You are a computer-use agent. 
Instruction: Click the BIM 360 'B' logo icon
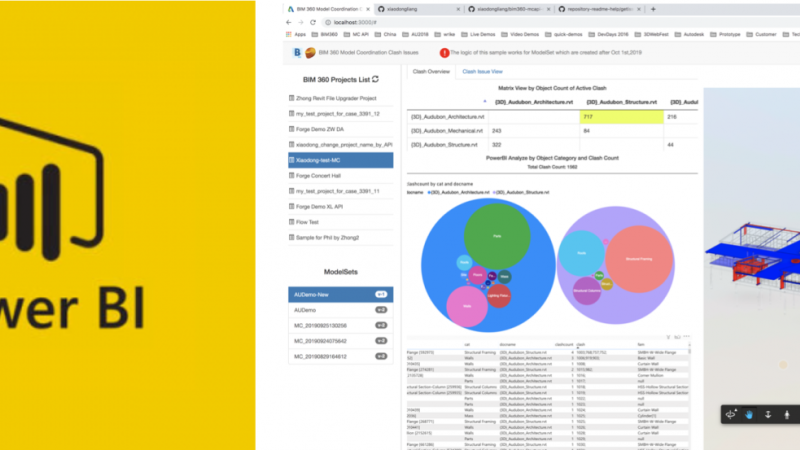[x=297, y=53]
